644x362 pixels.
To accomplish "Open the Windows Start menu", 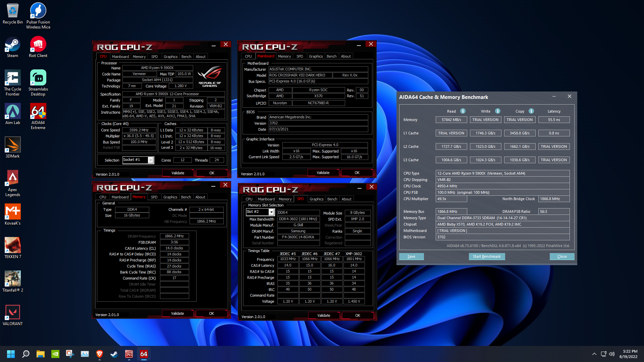I will 11,354.
